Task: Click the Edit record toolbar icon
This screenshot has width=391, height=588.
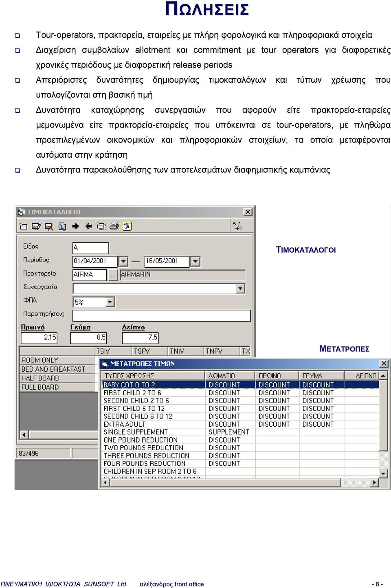Action: click(36, 226)
